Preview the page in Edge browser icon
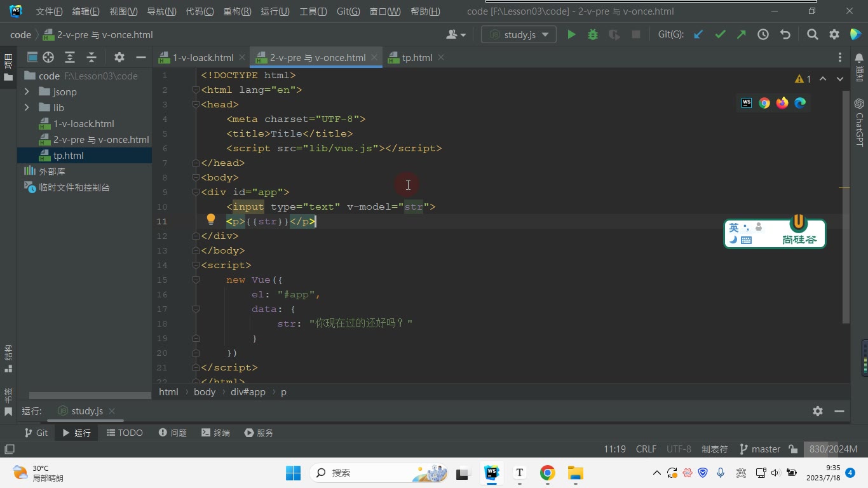868x488 pixels. tap(800, 103)
